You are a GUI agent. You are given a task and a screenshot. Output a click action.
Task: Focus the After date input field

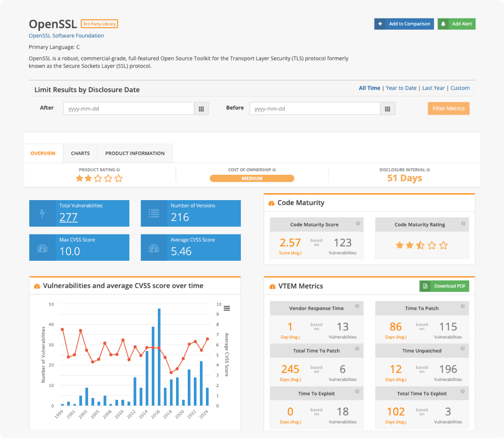[x=129, y=109]
